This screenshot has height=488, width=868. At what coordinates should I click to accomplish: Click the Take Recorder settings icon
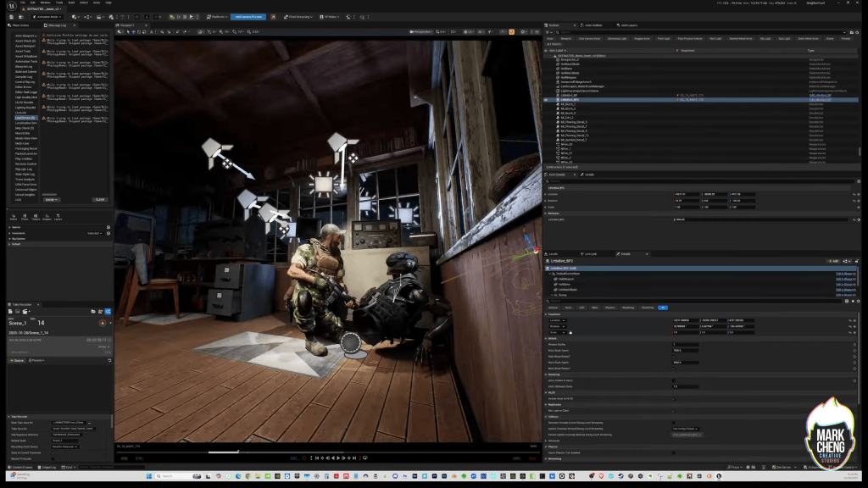point(108,312)
